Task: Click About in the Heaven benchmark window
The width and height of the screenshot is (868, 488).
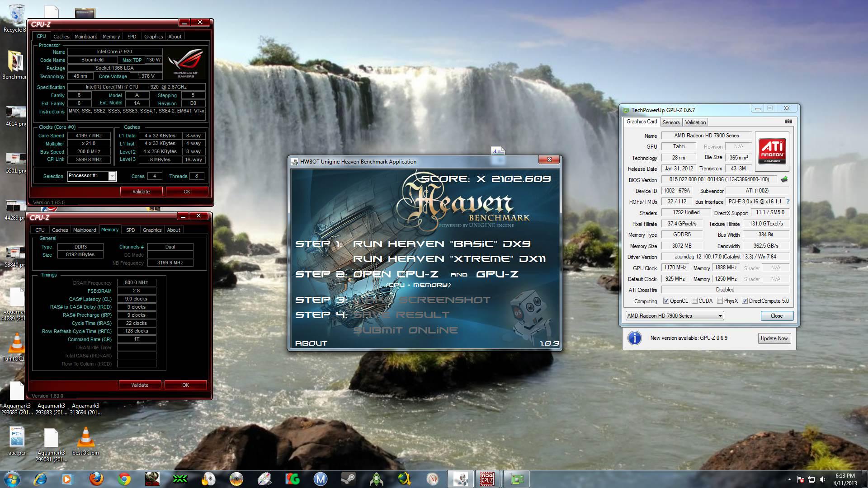Action: pyautogui.click(x=311, y=343)
